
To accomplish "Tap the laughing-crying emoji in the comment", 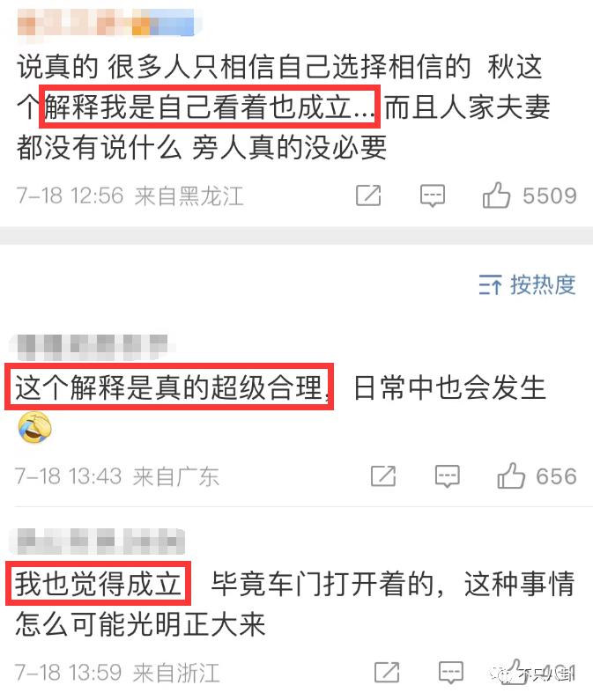I will click(x=35, y=428).
